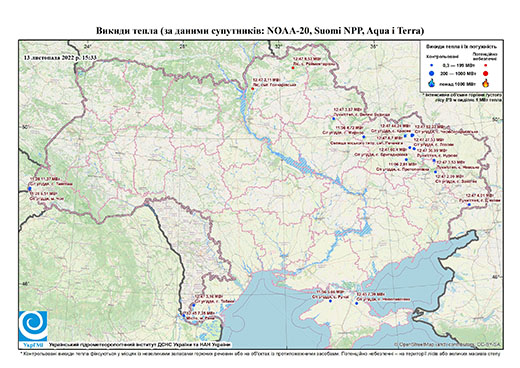
Task: Click the legend text понад 1000 МВт
Action: [x=457, y=83]
